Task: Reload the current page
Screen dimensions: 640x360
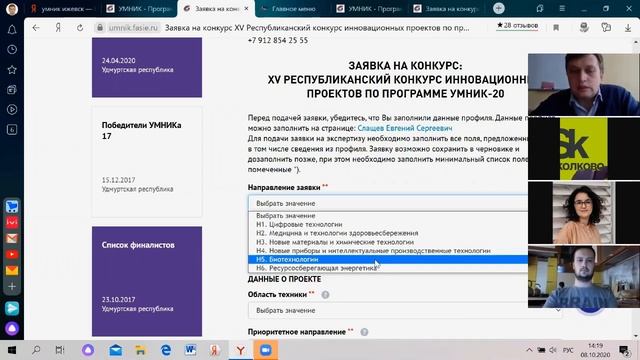Action: [x=80, y=28]
